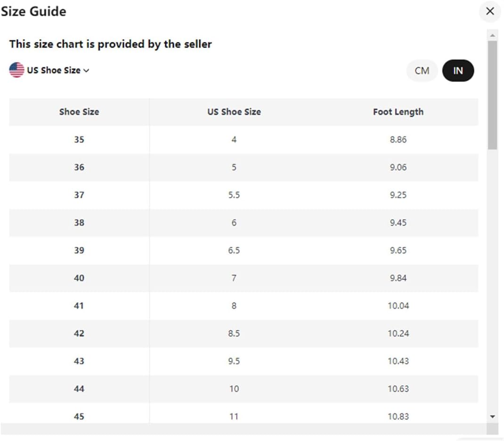Click the Size Guide title text
Screen dimensions: 504x441
(33, 12)
